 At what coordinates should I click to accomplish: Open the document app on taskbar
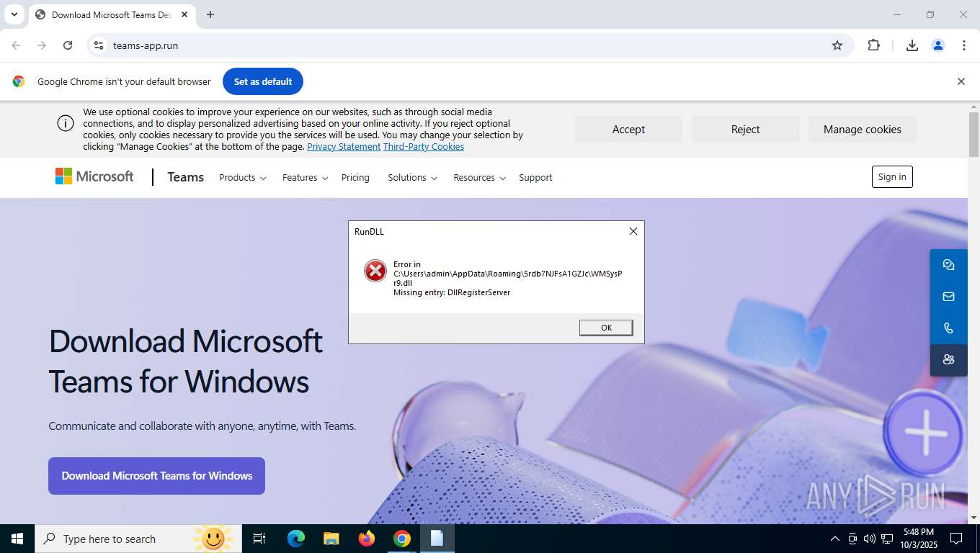437,539
